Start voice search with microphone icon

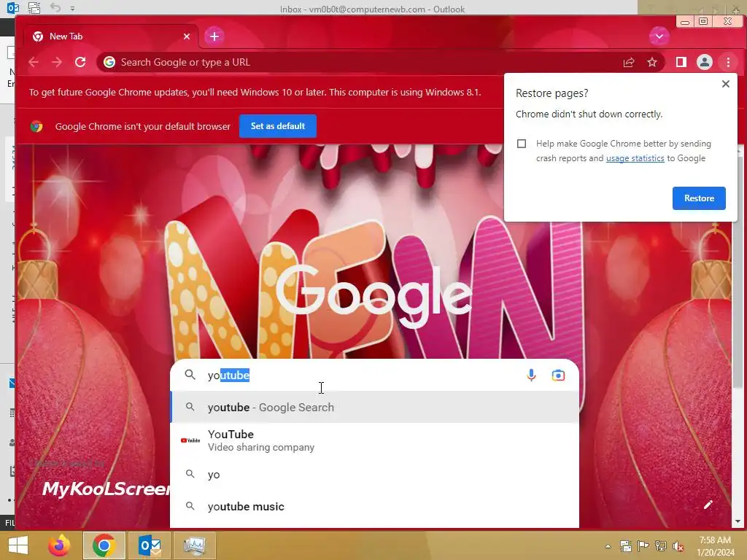pyautogui.click(x=531, y=376)
